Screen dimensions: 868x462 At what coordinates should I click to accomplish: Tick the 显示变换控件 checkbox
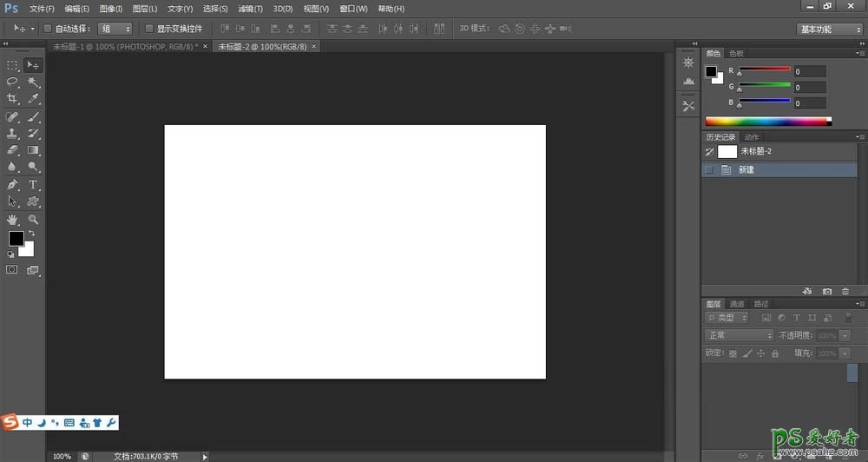pyautogui.click(x=149, y=29)
